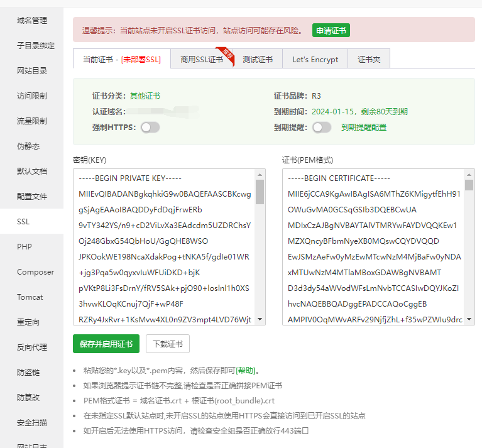The image size is (482, 448).
Task: Open 网站目录 in the sidebar
Action: (31, 71)
